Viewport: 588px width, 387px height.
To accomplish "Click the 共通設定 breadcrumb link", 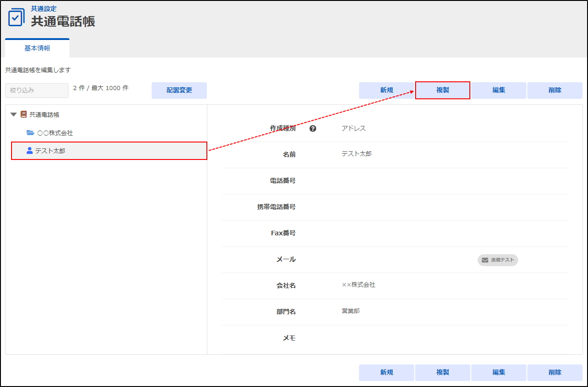I will click(44, 9).
